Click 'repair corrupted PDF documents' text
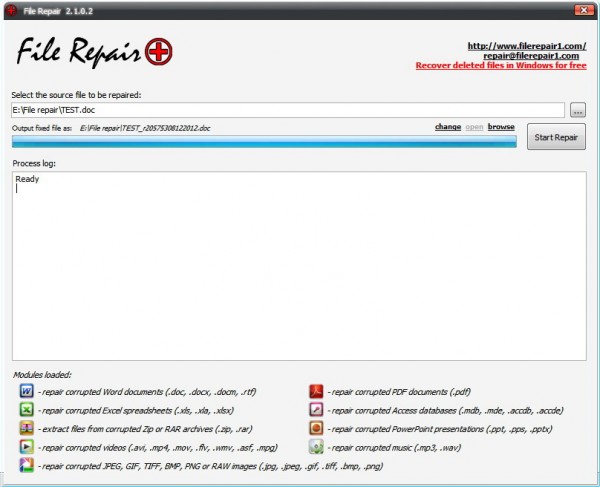The width and height of the screenshot is (600, 487). click(399, 392)
